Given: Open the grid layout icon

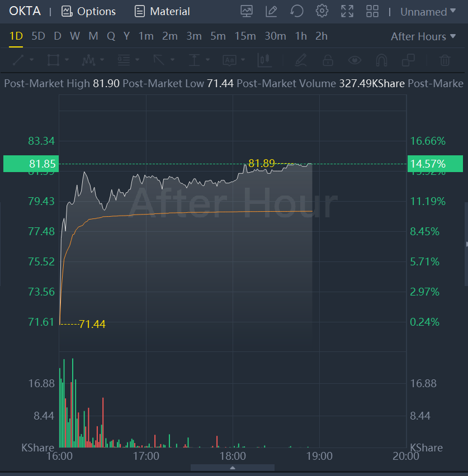Looking at the screenshot, I should click(x=372, y=11).
